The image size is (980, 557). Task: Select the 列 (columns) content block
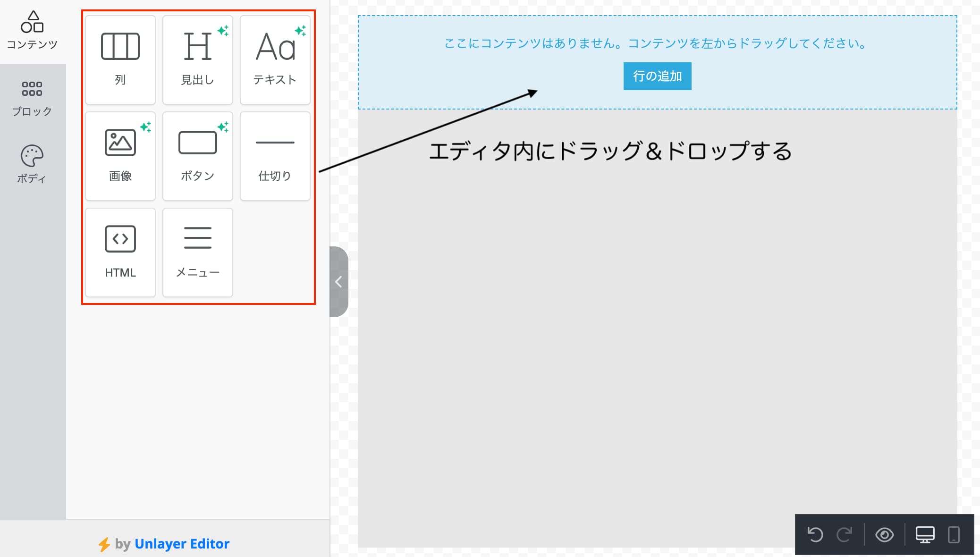point(120,59)
